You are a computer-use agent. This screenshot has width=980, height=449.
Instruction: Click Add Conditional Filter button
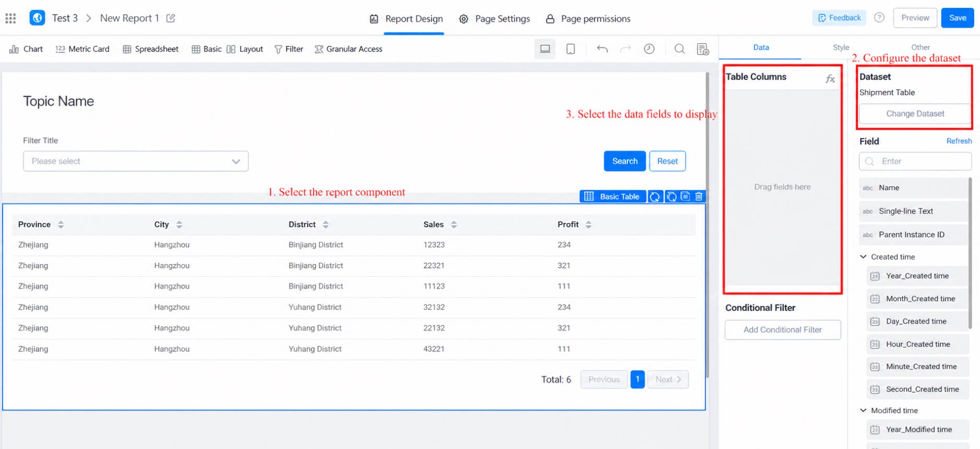coord(783,330)
